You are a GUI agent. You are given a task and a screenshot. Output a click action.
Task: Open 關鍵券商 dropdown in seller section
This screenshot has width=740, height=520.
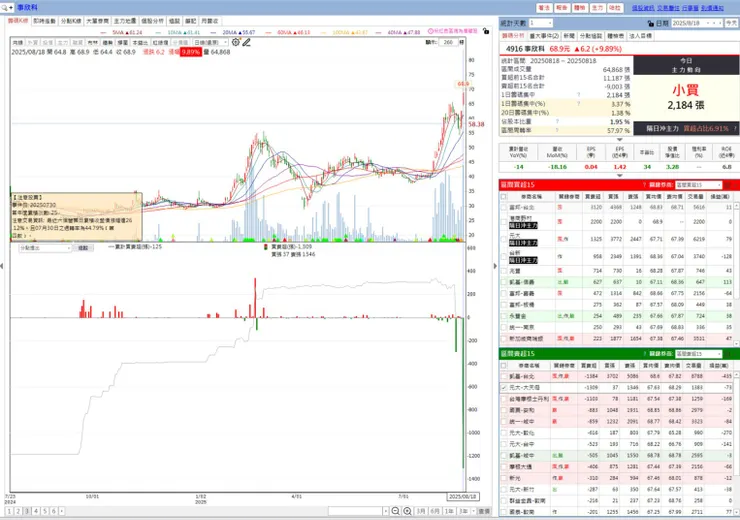pyautogui.click(x=698, y=353)
